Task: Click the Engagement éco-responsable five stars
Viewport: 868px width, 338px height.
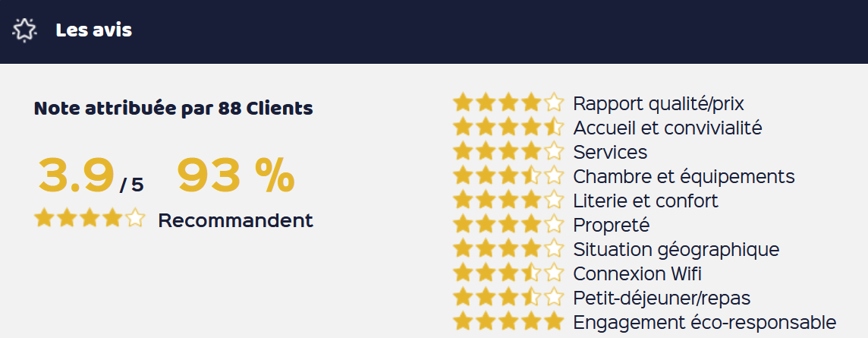Action: pyautogui.click(x=508, y=321)
